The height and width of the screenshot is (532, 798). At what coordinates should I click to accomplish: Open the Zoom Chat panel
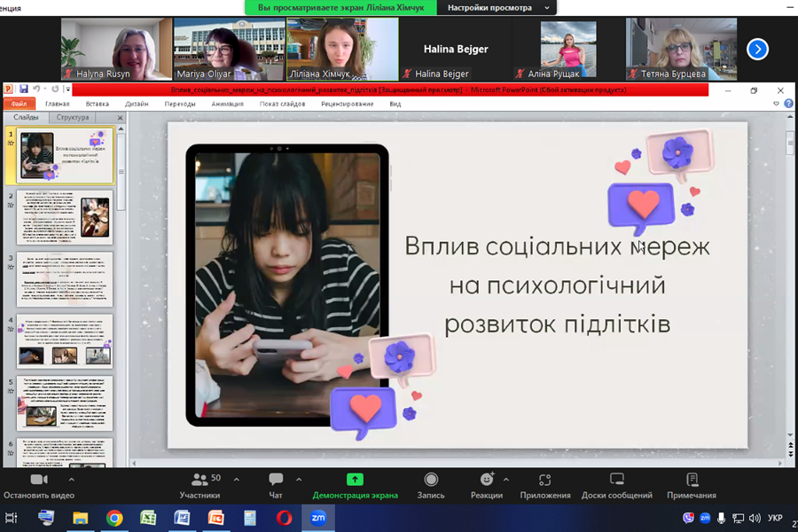(276, 484)
